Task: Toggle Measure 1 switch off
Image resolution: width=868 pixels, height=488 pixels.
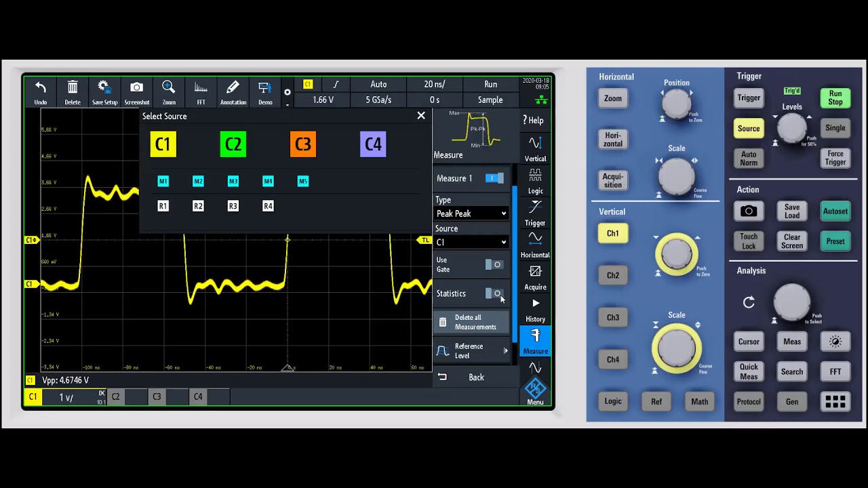Action: [x=494, y=178]
